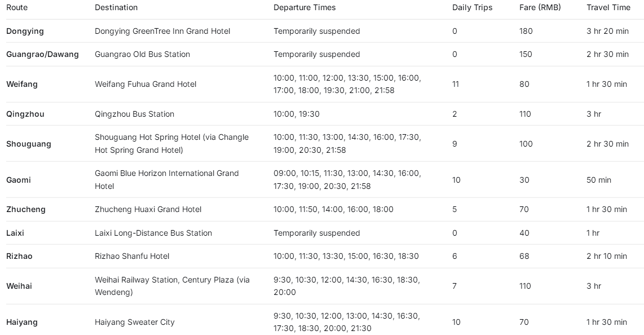
Task: Click the Rizhao fare value 68
Action: click(x=524, y=256)
